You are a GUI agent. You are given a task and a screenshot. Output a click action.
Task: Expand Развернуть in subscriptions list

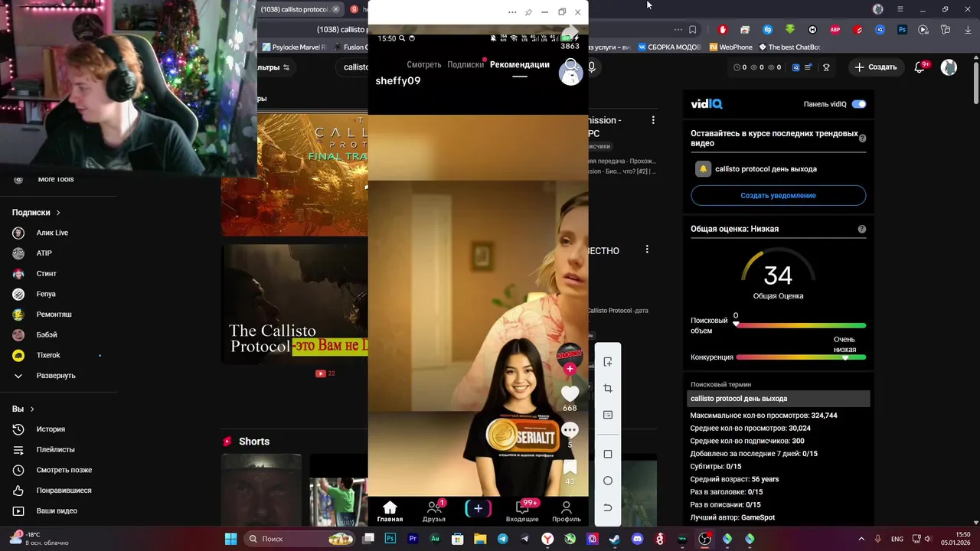coord(55,376)
